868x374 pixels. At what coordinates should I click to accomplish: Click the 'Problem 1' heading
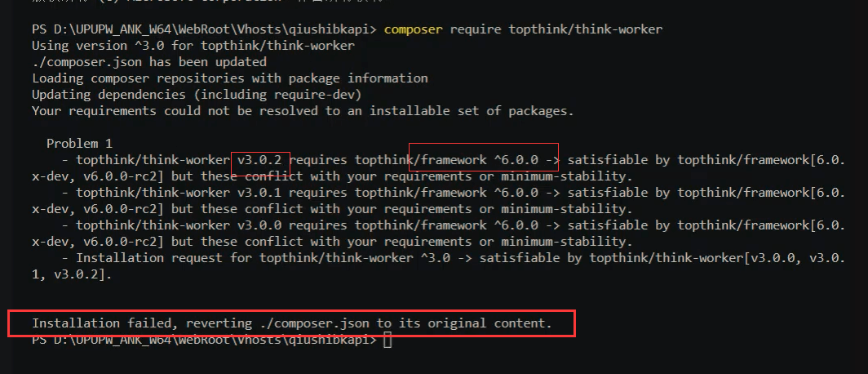pos(79,144)
